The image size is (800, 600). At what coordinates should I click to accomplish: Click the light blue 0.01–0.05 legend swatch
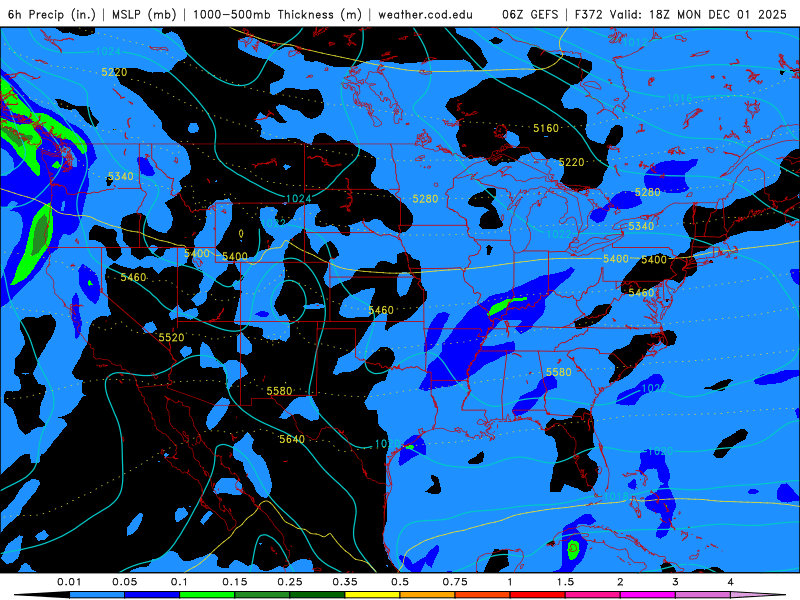pos(97,595)
